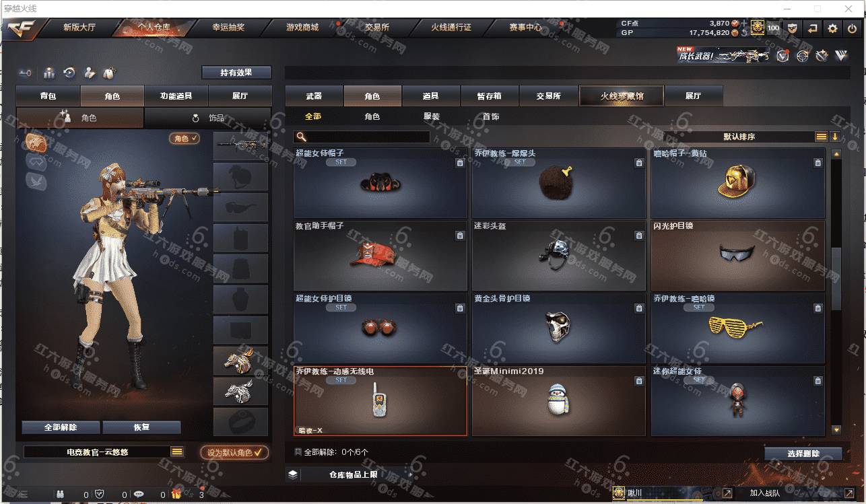
Task: Expand the 仓库物品上限 panel arrow
Action: tap(409, 474)
